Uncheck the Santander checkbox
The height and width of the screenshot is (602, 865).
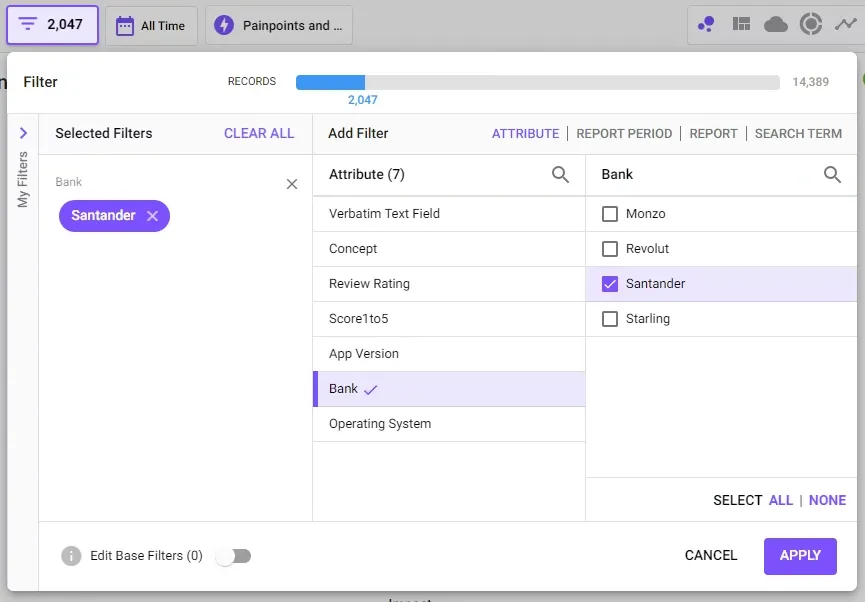pyautogui.click(x=610, y=284)
